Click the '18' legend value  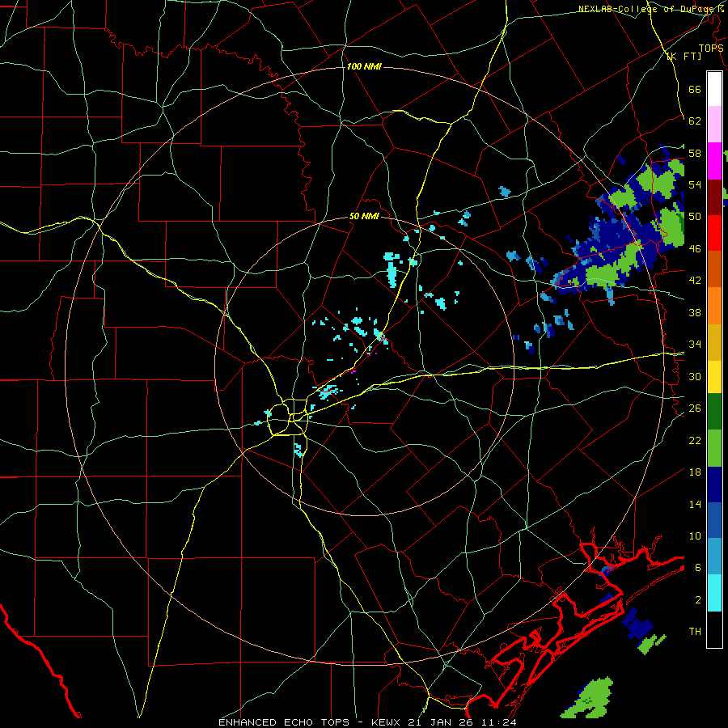click(695, 472)
